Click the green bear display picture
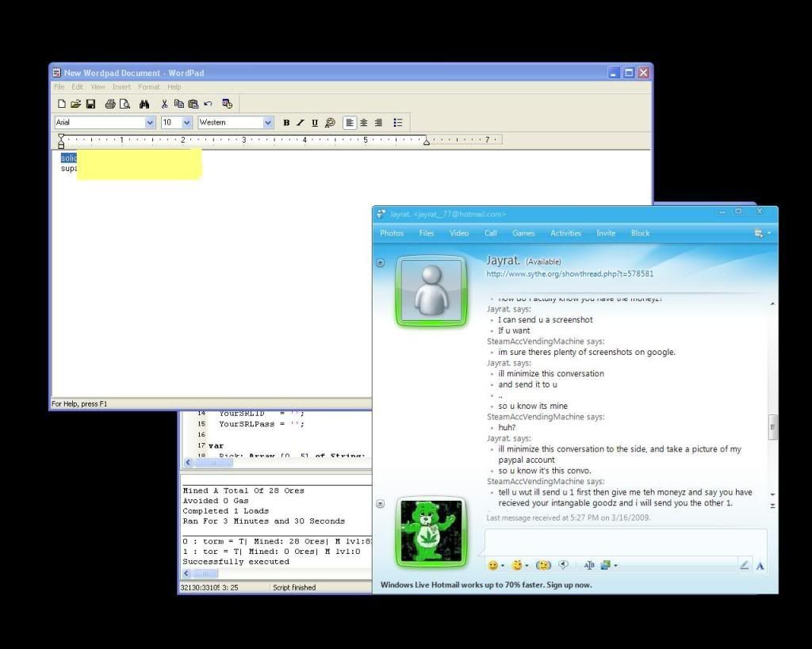 point(431,532)
